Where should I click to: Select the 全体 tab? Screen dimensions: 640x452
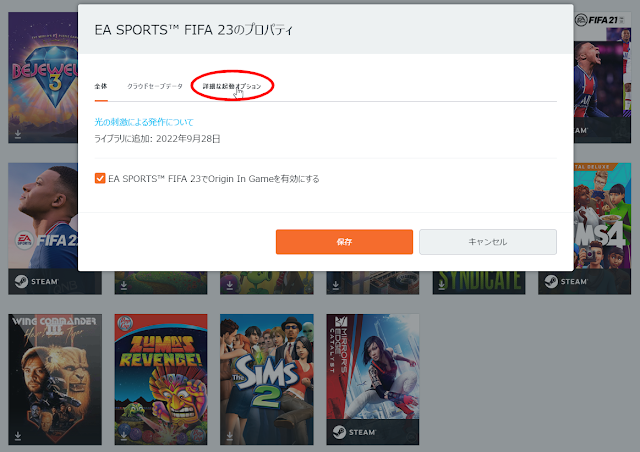101,86
